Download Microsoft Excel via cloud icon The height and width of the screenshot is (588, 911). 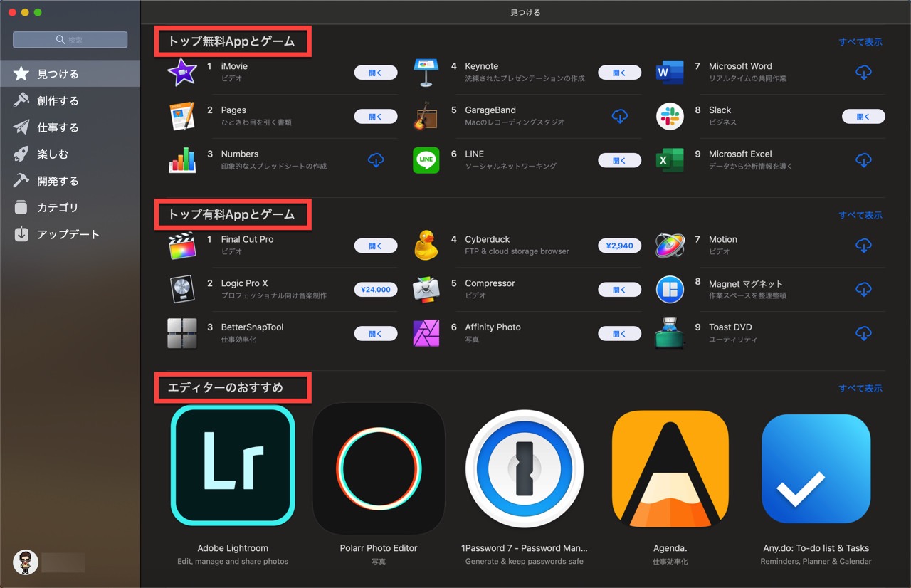point(863,160)
